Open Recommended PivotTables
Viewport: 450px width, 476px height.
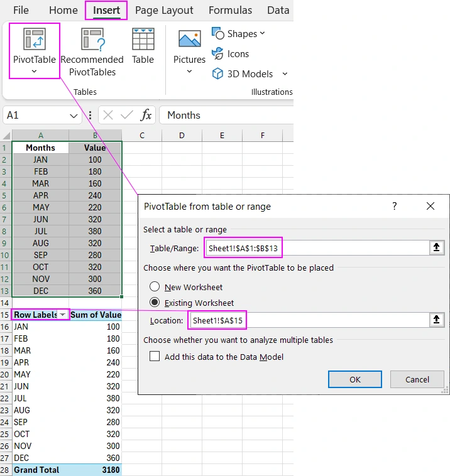coord(92,39)
